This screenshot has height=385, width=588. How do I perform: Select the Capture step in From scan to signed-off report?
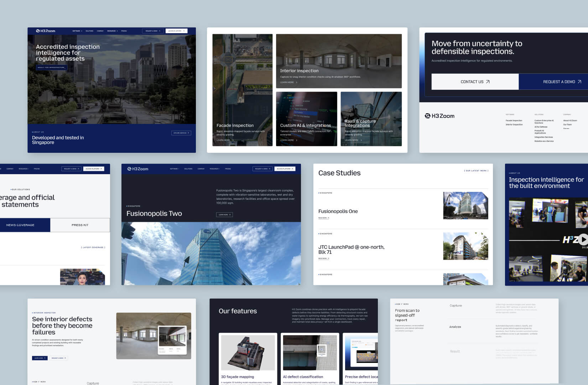click(x=456, y=306)
